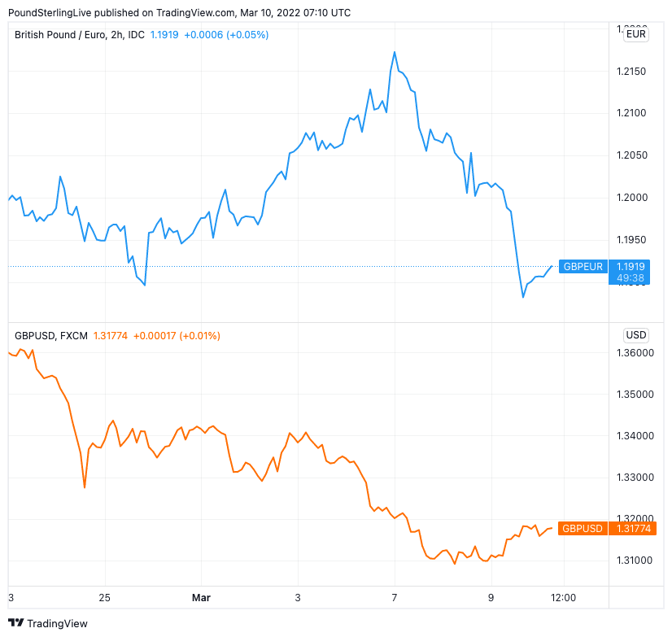Click the 25 date label on time axis
672x637 pixels.
pos(104,598)
